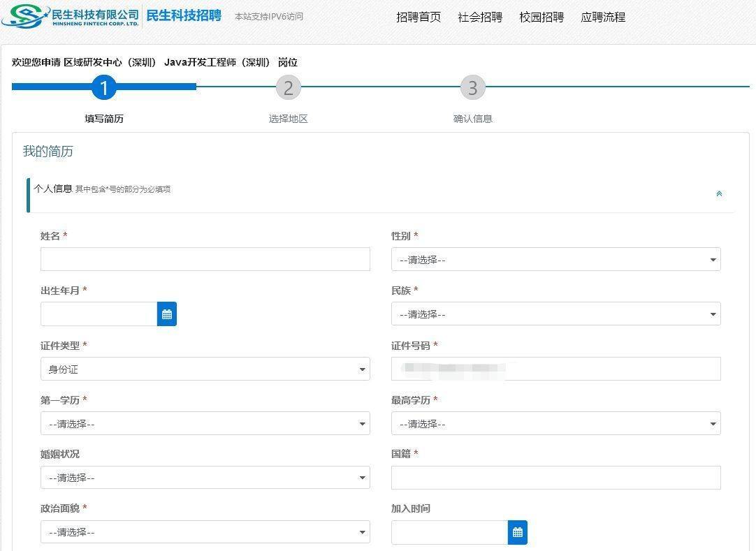Expand the marital status (婚姻状况) dropdown
Image resolution: width=756 pixels, height=551 pixels.
pos(205,478)
